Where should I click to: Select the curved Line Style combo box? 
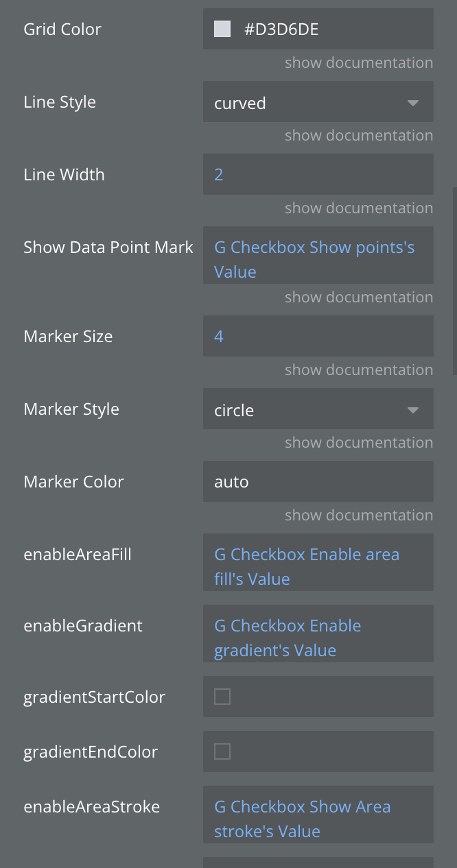tap(309, 103)
